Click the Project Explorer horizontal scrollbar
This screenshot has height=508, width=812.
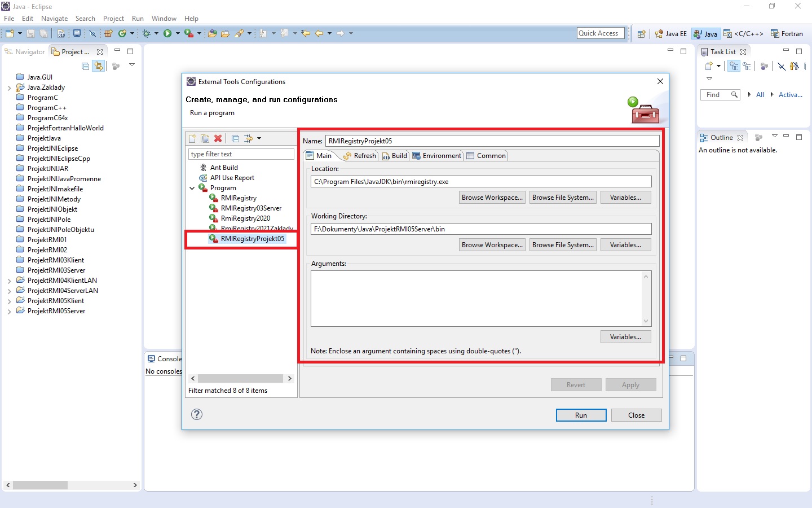click(71, 485)
